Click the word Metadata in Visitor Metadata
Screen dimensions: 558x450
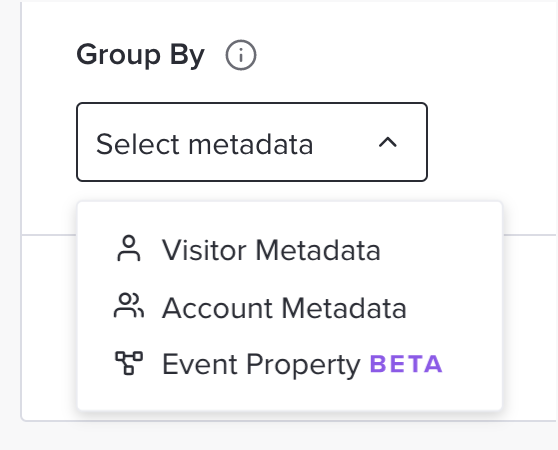(318, 250)
